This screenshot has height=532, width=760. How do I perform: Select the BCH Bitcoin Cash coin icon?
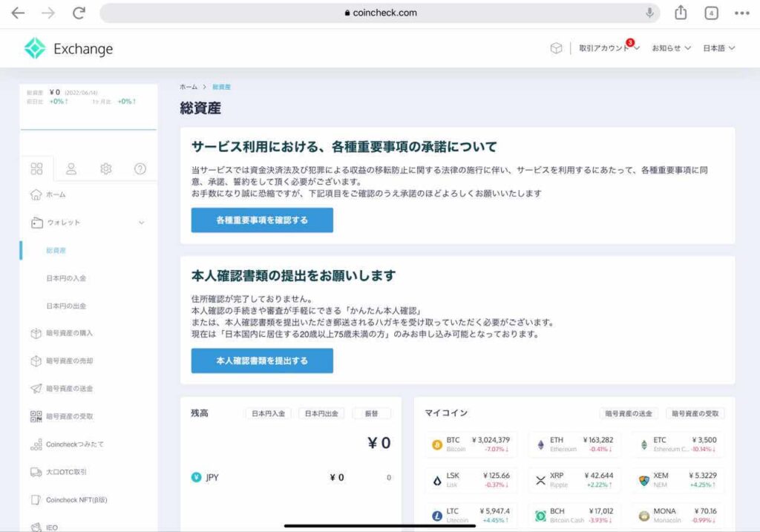[x=540, y=516]
